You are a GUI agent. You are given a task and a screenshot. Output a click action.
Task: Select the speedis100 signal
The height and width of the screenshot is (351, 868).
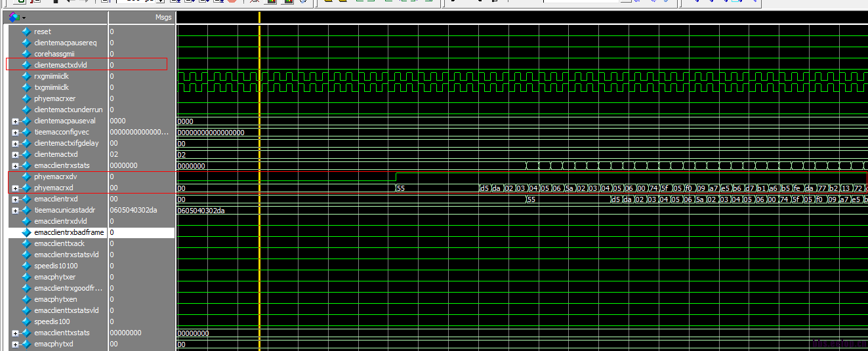coord(52,321)
